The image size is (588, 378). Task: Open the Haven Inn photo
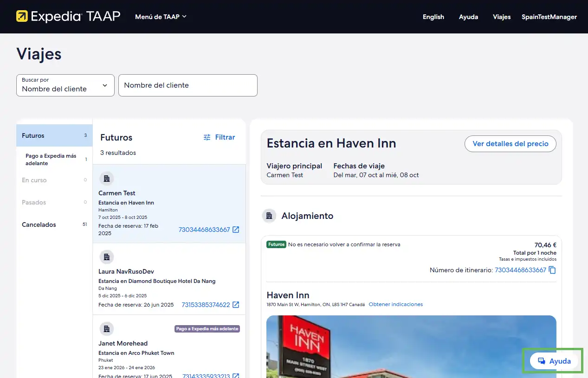pyautogui.click(x=411, y=346)
